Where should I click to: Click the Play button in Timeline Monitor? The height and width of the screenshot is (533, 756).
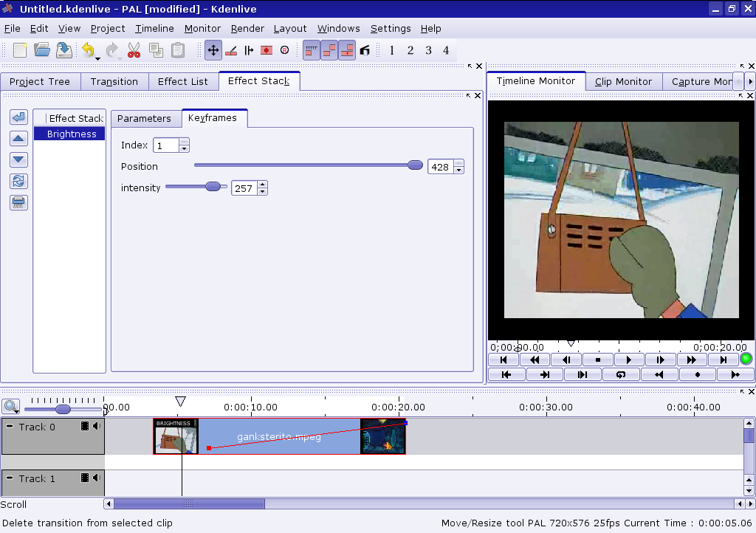[x=628, y=360]
